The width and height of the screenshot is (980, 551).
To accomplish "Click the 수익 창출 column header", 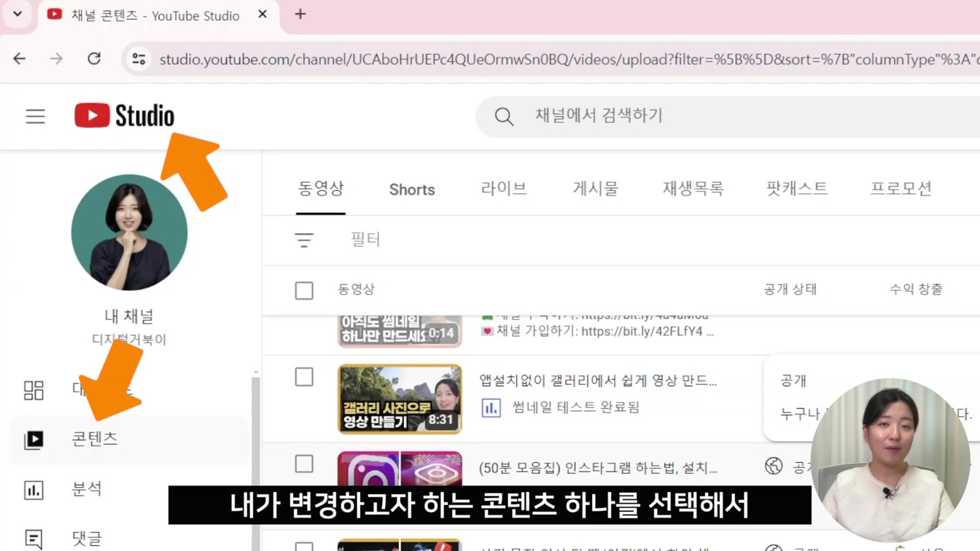I will pos(916,289).
